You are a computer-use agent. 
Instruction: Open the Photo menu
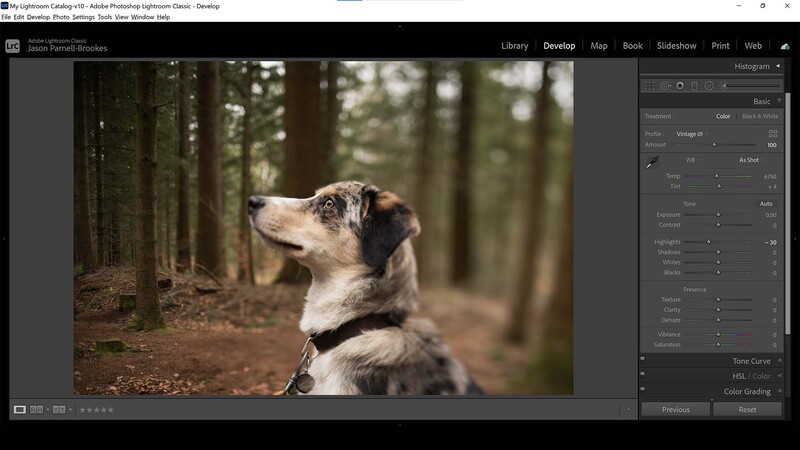point(61,17)
